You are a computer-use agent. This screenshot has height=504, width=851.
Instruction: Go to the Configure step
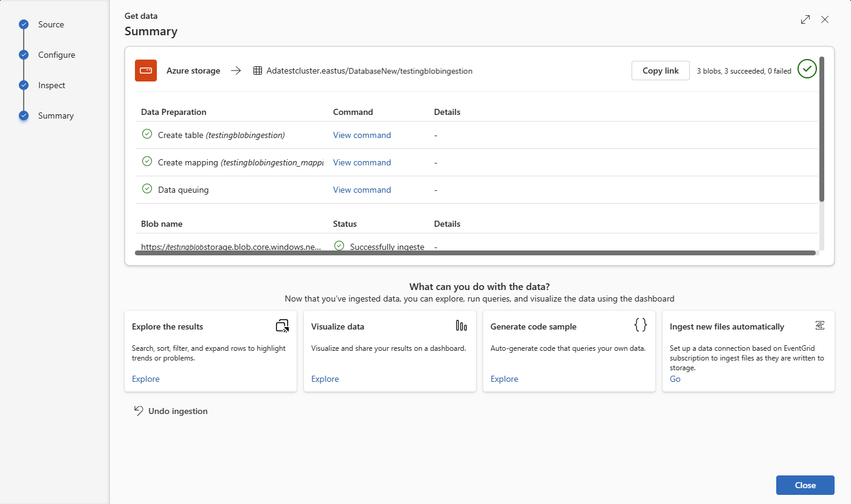pyautogui.click(x=57, y=55)
